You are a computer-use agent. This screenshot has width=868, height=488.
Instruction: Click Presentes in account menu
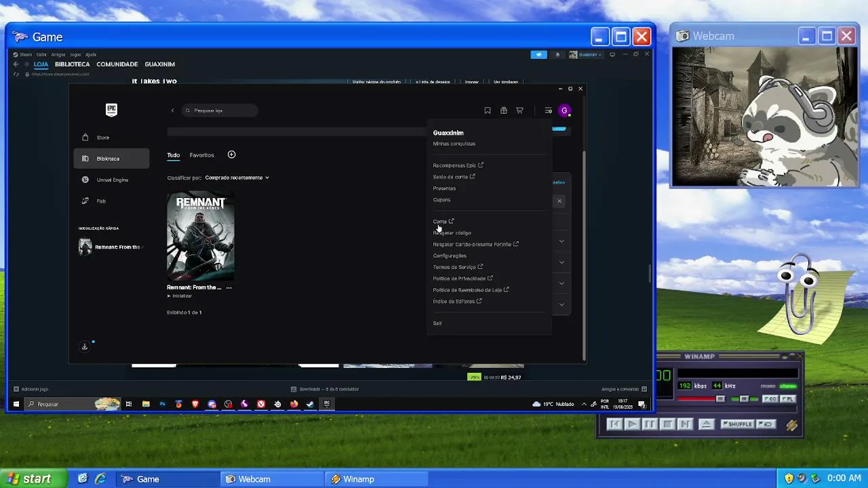445,188
